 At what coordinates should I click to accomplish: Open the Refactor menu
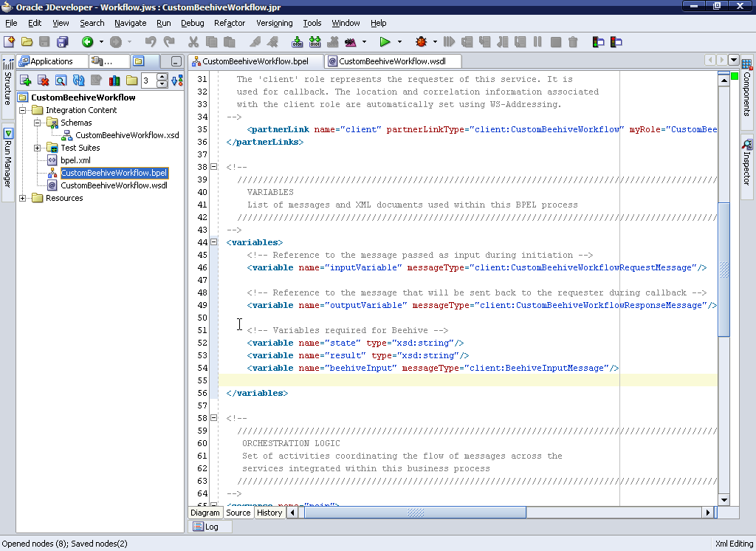(x=229, y=23)
